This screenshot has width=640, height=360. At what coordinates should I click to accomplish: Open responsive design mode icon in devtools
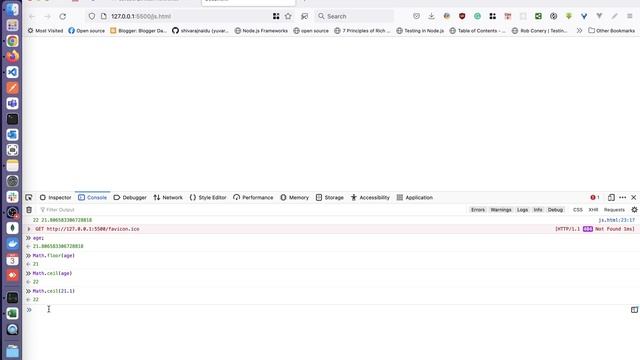click(x=611, y=198)
